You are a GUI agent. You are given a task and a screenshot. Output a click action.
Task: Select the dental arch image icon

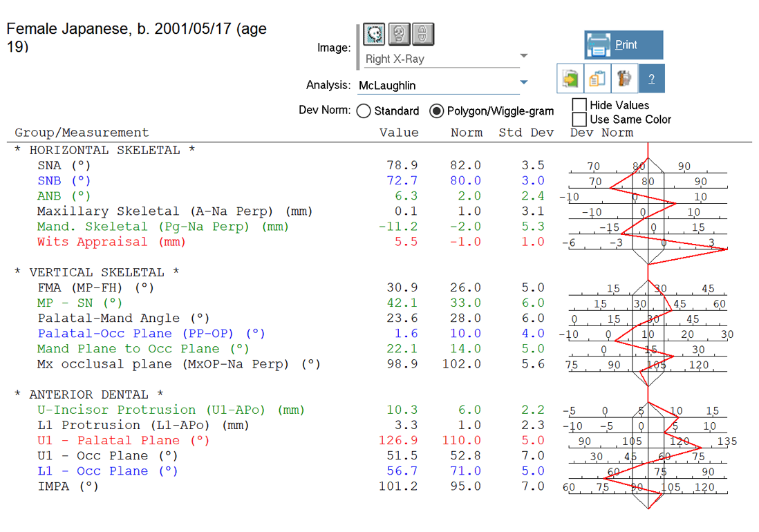(x=424, y=34)
